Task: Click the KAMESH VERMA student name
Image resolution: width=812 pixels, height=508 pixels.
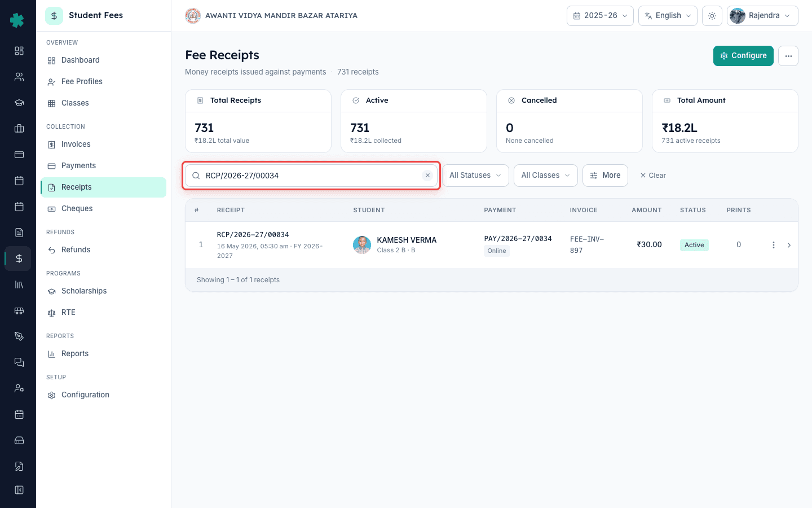Action: [407, 240]
